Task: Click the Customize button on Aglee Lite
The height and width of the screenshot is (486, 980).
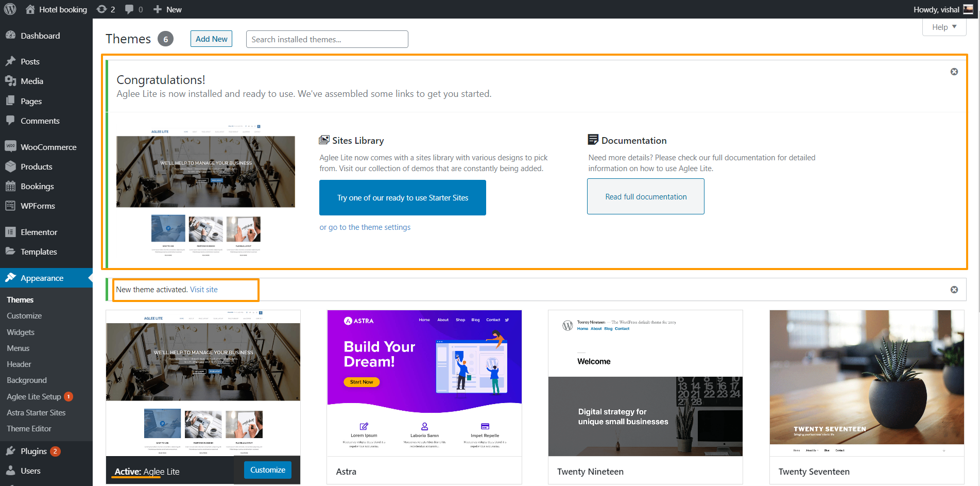Action: (268, 470)
